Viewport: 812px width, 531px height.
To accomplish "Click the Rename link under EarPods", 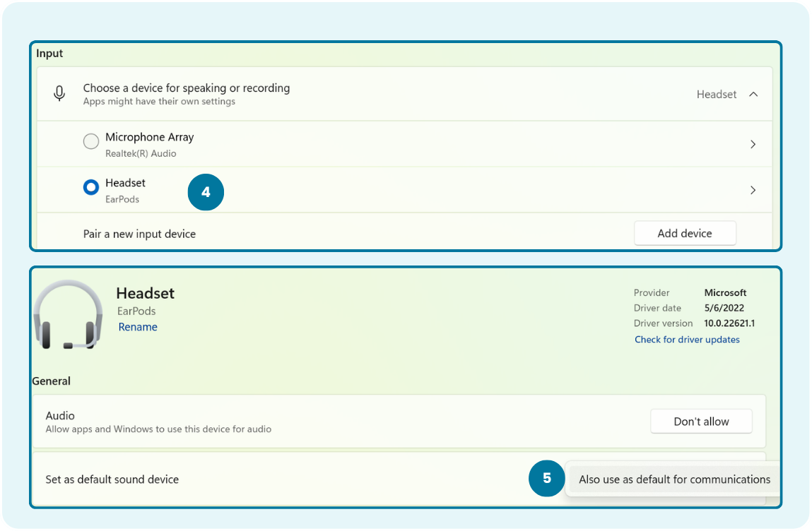I will 138,327.
